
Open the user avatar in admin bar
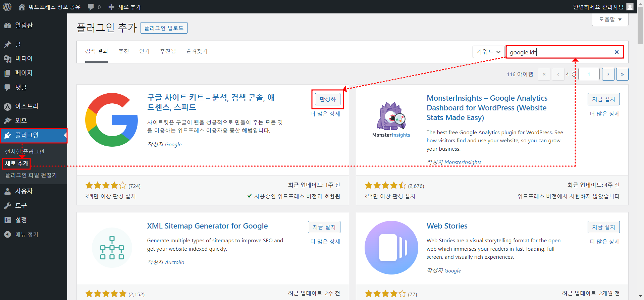coord(630,7)
